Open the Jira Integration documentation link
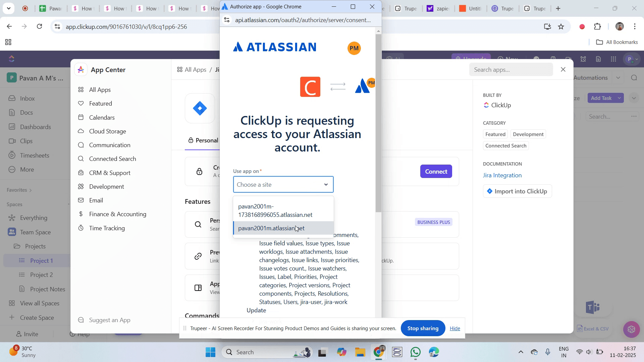This screenshot has height=362, width=644. click(502, 175)
